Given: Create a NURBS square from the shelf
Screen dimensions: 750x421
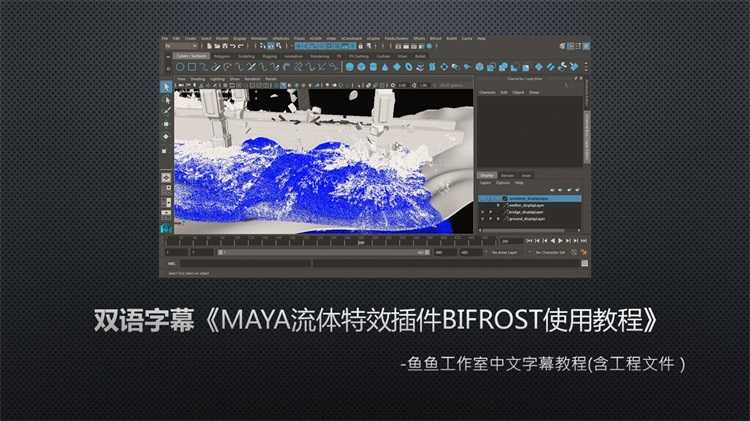Looking at the screenshot, I should (x=192, y=67).
